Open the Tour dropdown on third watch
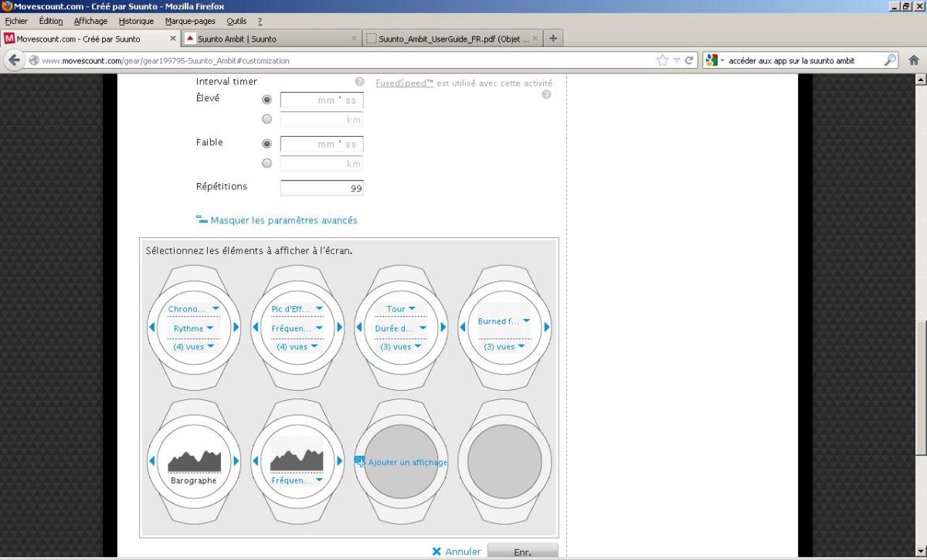 pos(401,309)
